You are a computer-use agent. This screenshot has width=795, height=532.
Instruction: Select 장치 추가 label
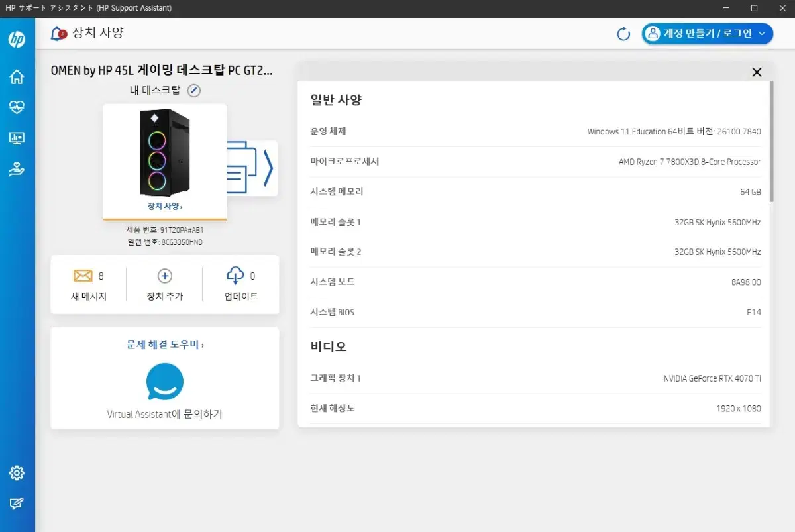coord(165,297)
